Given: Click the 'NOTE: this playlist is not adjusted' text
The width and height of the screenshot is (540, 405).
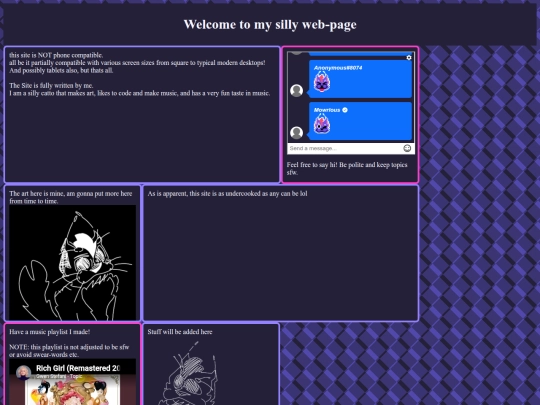Looking at the screenshot, I should (x=69, y=351).
